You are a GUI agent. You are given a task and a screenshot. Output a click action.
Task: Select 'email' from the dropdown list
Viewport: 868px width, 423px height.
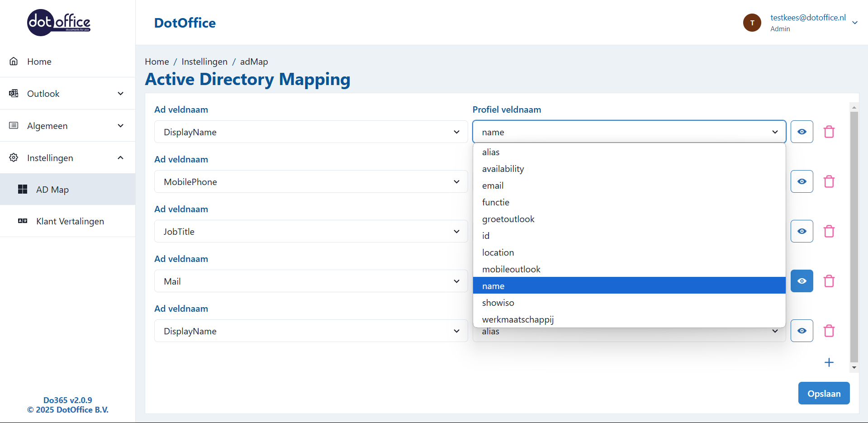(x=493, y=185)
